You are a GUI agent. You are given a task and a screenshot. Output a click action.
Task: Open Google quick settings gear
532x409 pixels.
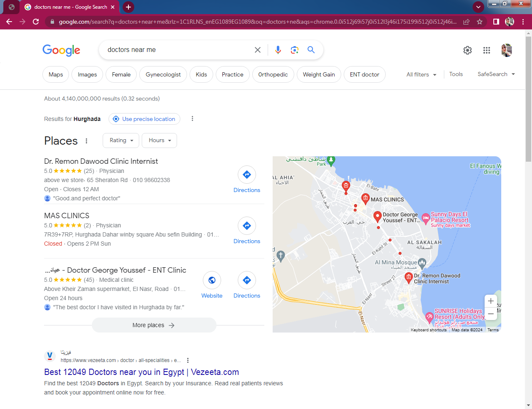click(468, 50)
